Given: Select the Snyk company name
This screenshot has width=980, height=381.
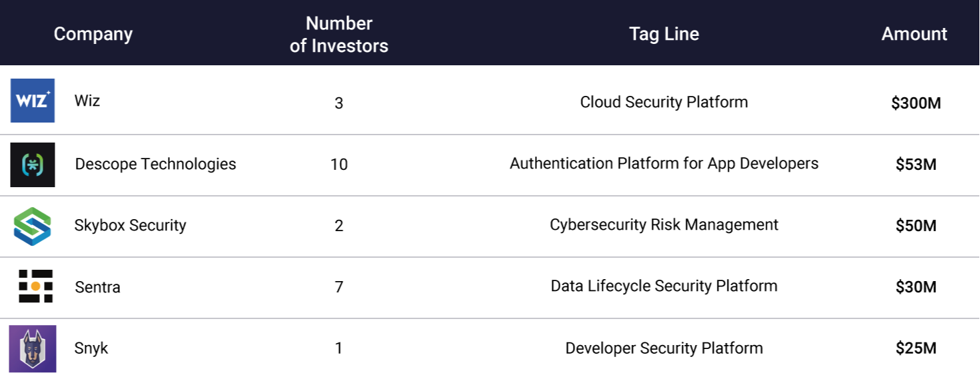Looking at the screenshot, I should [x=91, y=348].
